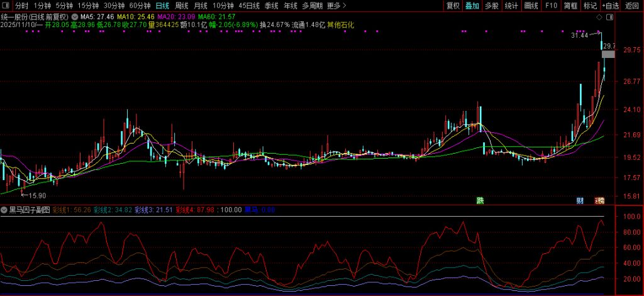Click the MA10: 25.46 label

pyautogui.click(x=136, y=17)
